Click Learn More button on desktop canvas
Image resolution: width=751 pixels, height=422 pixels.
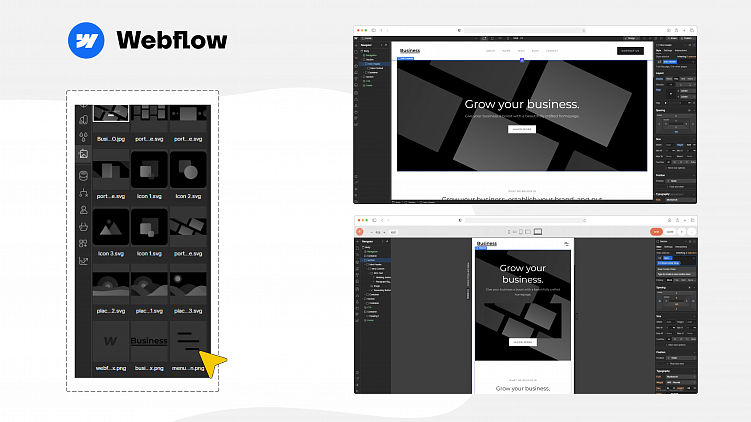click(522, 129)
